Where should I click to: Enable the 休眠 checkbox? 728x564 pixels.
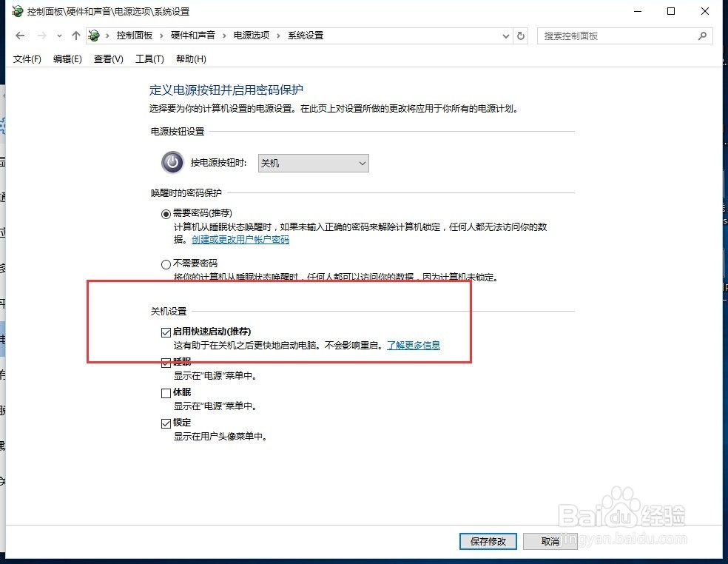(x=166, y=393)
